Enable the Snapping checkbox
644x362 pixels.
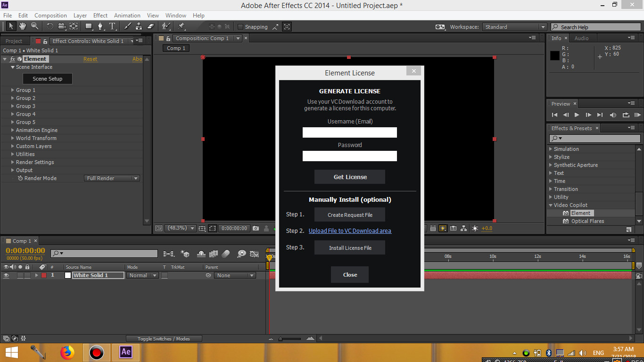click(240, 27)
